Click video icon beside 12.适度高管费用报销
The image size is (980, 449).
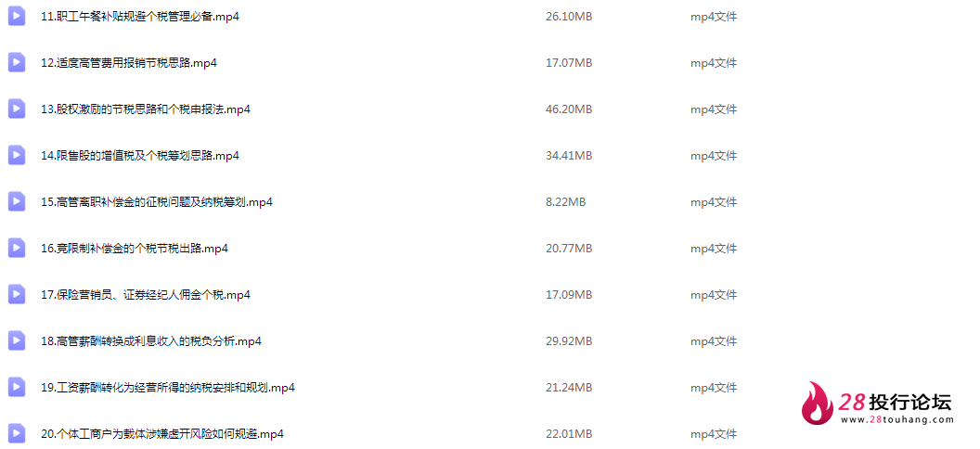coord(17,62)
